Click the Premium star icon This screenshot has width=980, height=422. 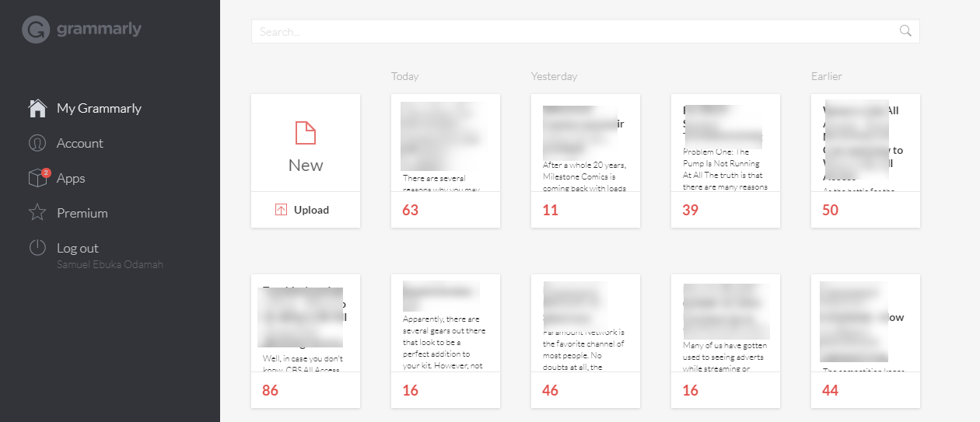coord(37,213)
